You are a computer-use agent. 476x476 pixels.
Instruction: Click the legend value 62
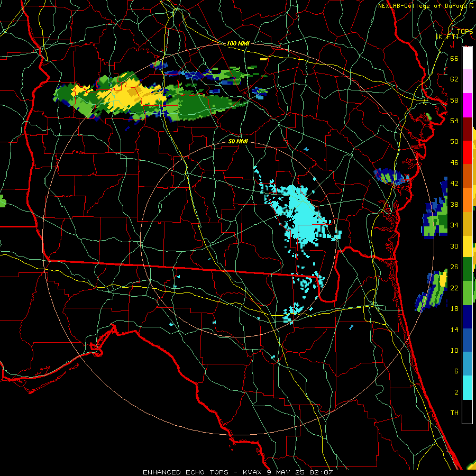point(454,79)
